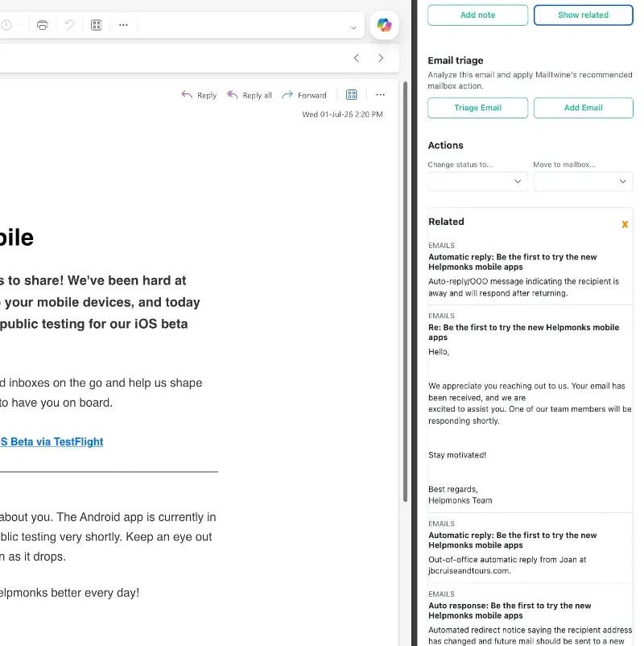Click Reply all on the email
The height and width of the screenshot is (646, 644).
250,95
